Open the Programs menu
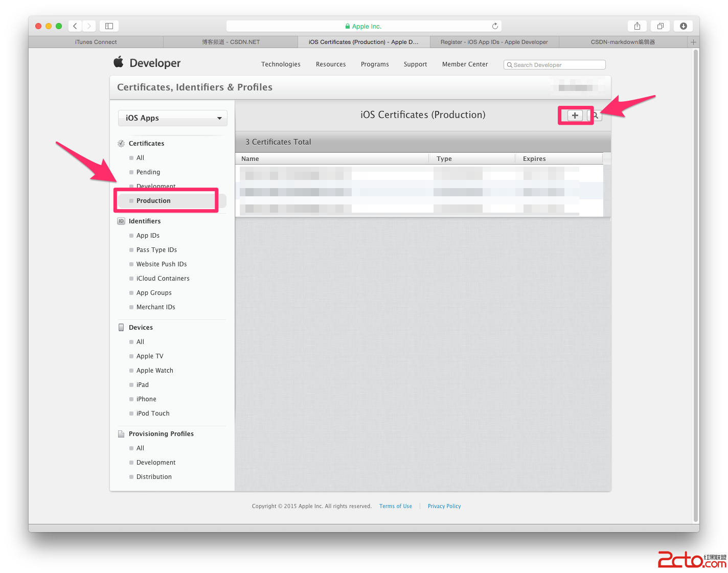The height and width of the screenshot is (573, 728). 375,64
